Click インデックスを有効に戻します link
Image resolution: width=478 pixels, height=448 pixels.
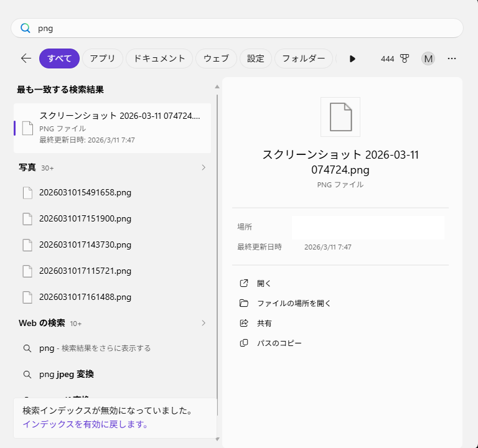86,424
